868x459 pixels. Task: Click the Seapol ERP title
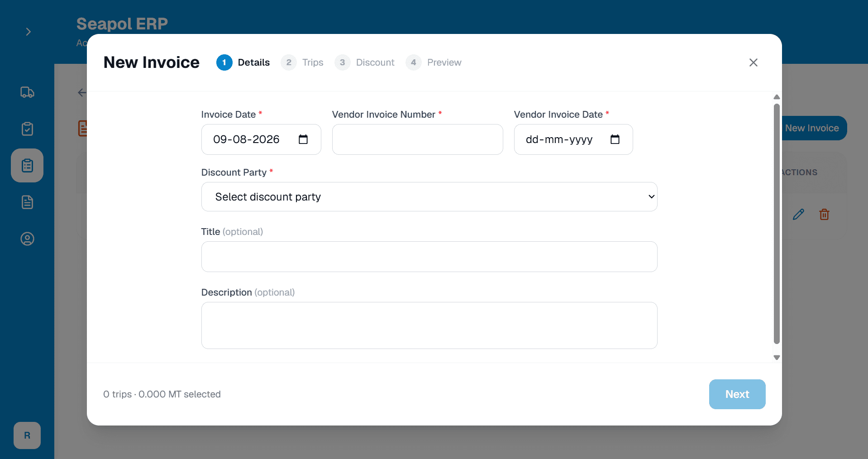[x=122, y=24]
